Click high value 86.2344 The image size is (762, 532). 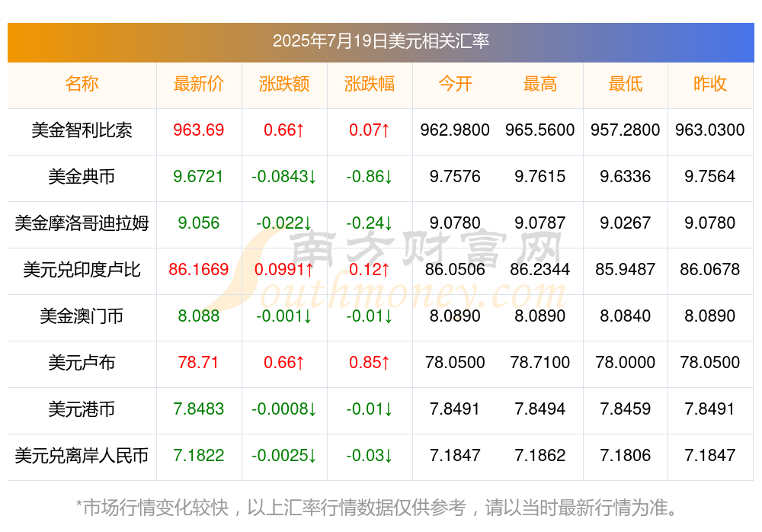click(540, 269)
